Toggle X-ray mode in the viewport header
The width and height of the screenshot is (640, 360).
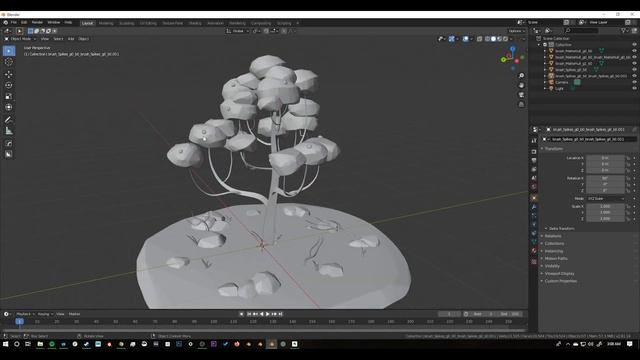click(x=480, y=39)
